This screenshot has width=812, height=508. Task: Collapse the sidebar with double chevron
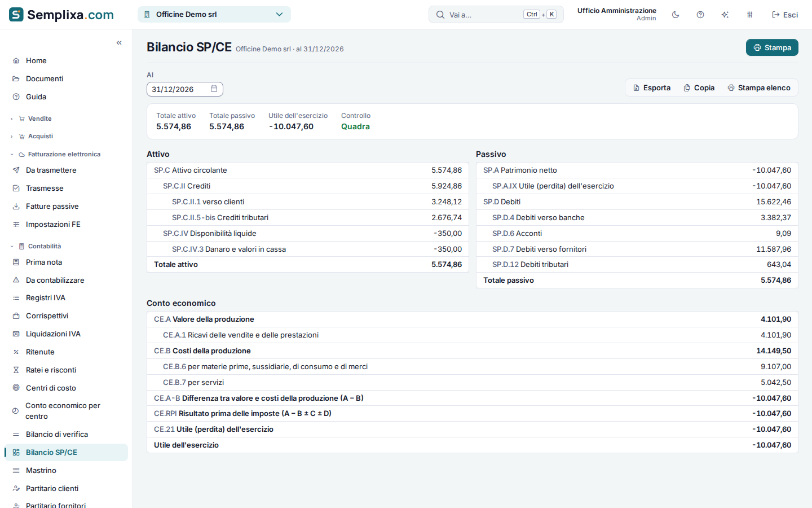[x=119, y=43]
